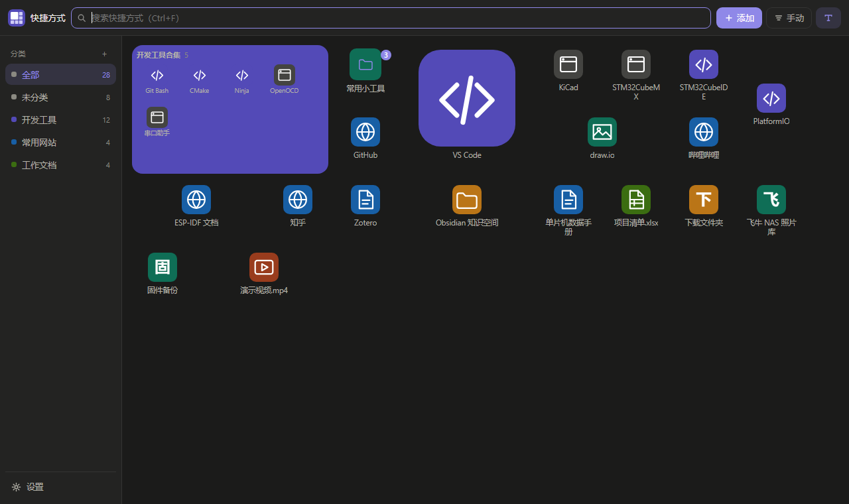Open the 哔哩哔哩 website shortcut
Screen dimensions: 849x504
tap(704, 132)
